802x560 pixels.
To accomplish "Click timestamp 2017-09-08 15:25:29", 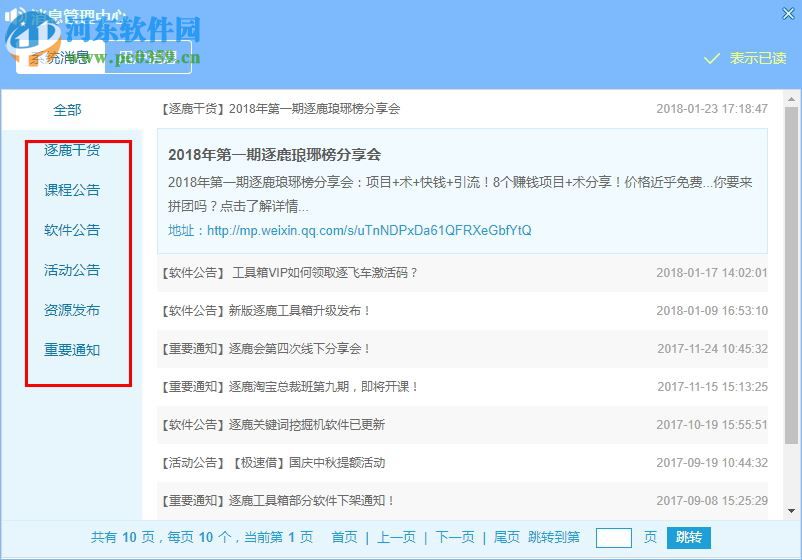I will tap(712, 501).
